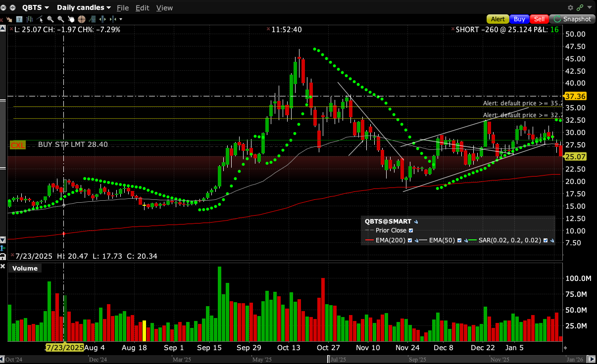
Task: Activate the hand pan tool
Action: point(71,19)
